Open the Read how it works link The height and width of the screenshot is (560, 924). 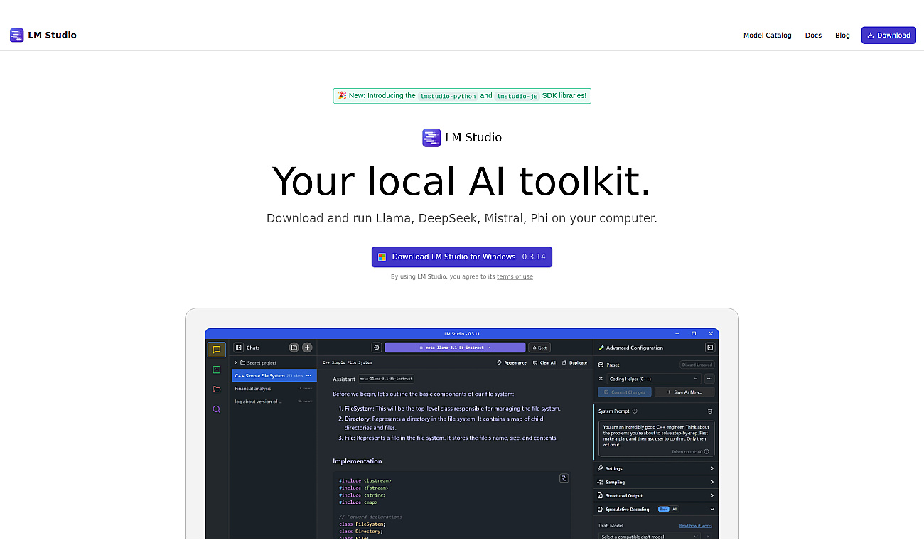[695, 525]
